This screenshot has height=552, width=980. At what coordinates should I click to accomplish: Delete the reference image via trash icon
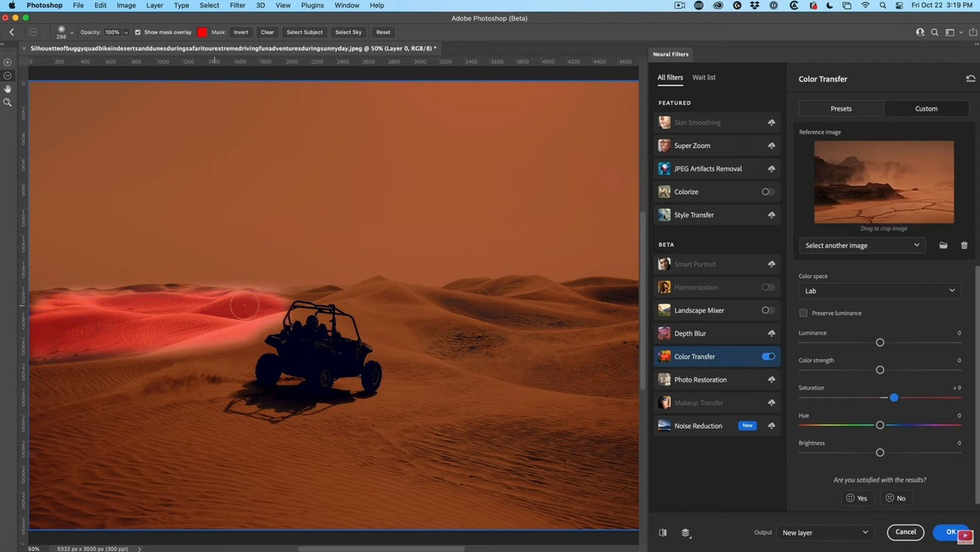(964, 245)
